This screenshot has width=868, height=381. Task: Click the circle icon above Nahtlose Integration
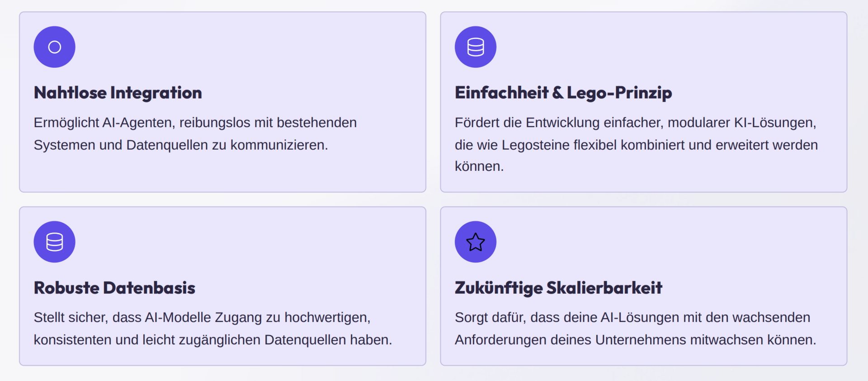coord(54,47)
